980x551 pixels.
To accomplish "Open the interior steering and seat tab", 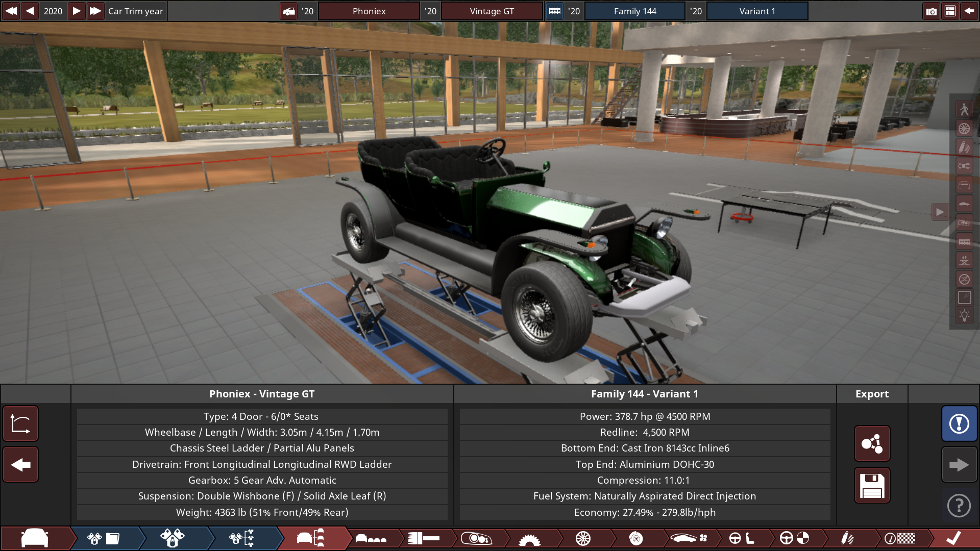I will [x=742, y=538].
